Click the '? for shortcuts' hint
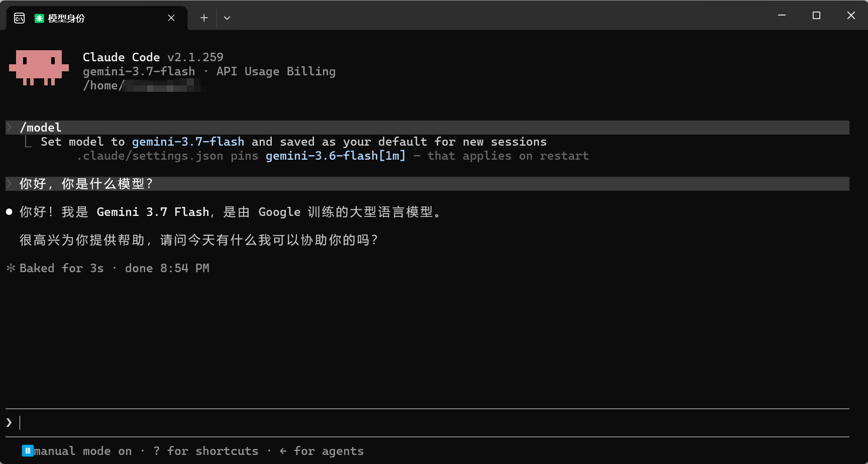 [x=205, y=451]
